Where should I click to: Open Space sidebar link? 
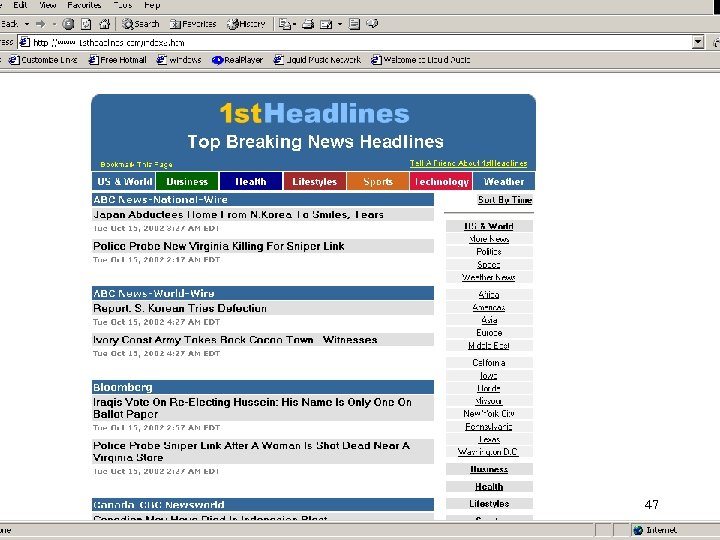pyautogui.click(x=489, y=264)
